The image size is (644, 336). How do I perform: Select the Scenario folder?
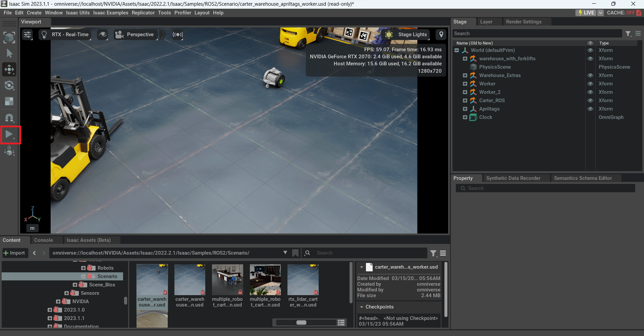[107, 276]
